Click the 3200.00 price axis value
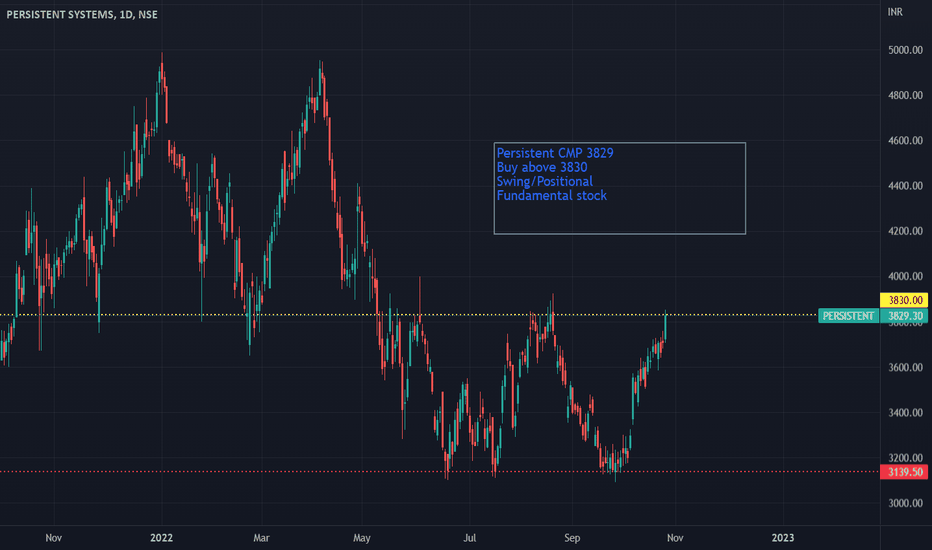Viewport: 932px width, 550px height. click(905, 458)
